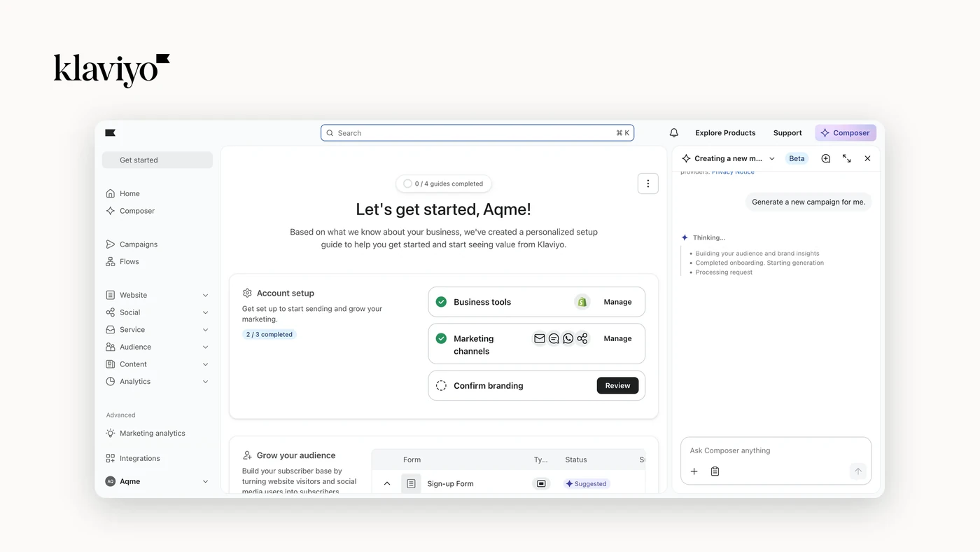This screenshot has width=980, height=552.
Task: Click the Klaviyo flag logo in the app header
Action: (x=110, y=132)
